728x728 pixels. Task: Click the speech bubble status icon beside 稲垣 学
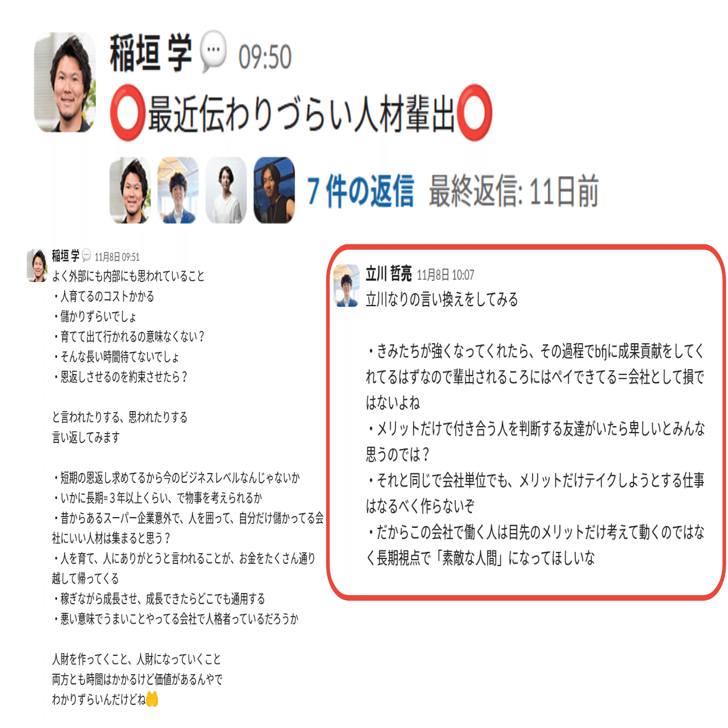[213, 52]
